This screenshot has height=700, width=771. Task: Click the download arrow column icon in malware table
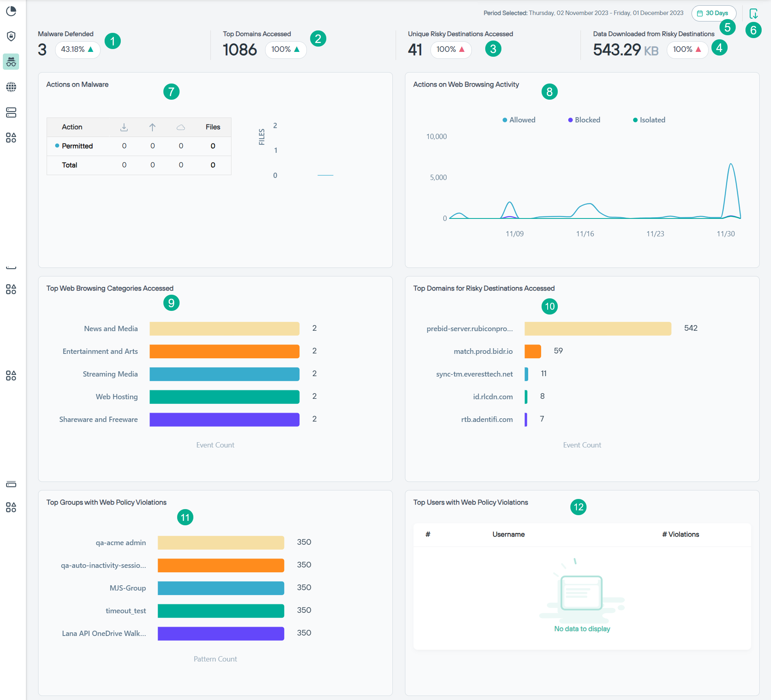tap(124, 127)
